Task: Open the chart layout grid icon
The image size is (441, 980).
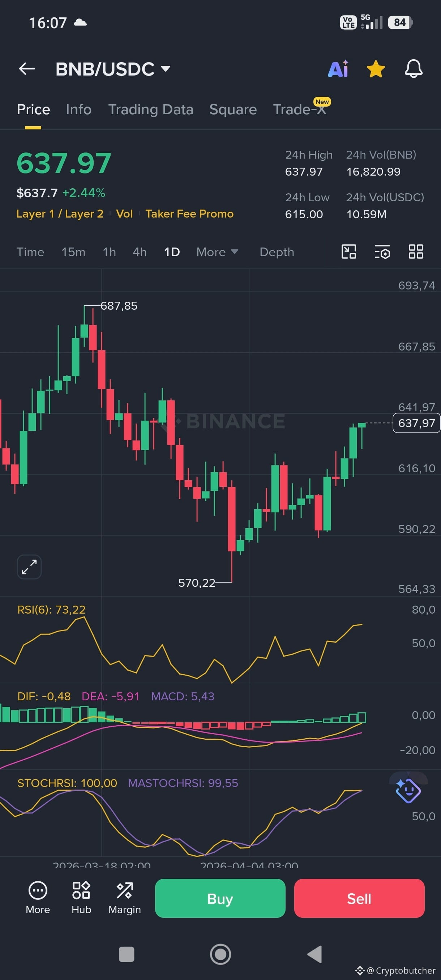Action: point(416,252)
